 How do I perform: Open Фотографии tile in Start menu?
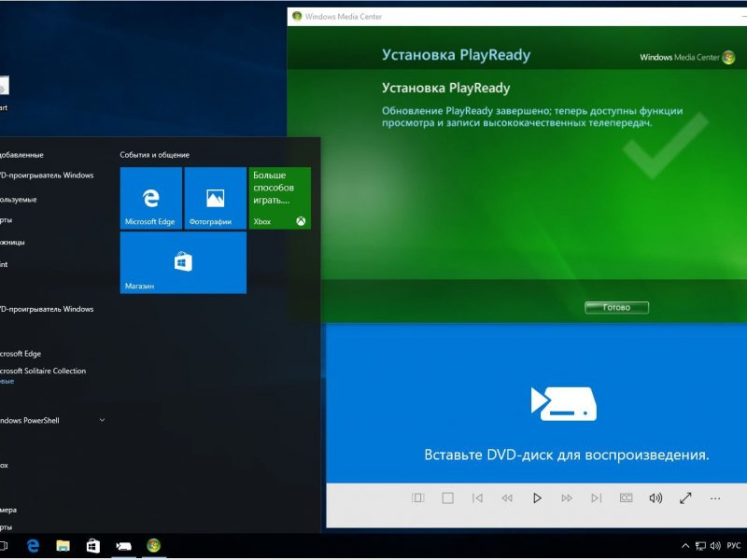(216, 198)
